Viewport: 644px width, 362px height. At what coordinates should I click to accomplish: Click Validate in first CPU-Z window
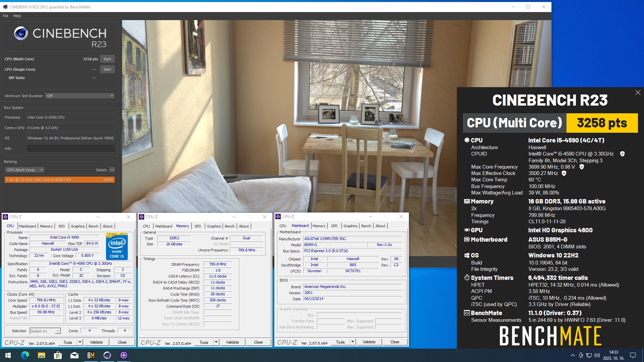[96, 342]
